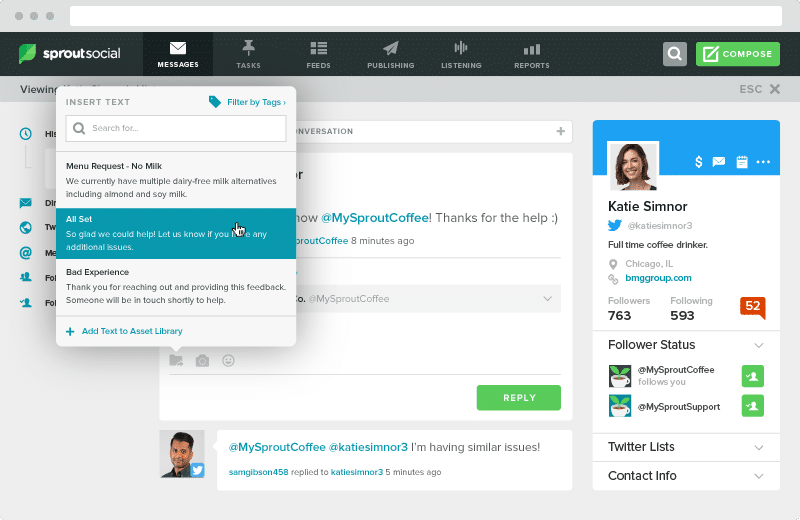Click the envelope icon on Katie's profile
Image resolution: width=800 pixels, height=520 pixels.
[719, 162]
